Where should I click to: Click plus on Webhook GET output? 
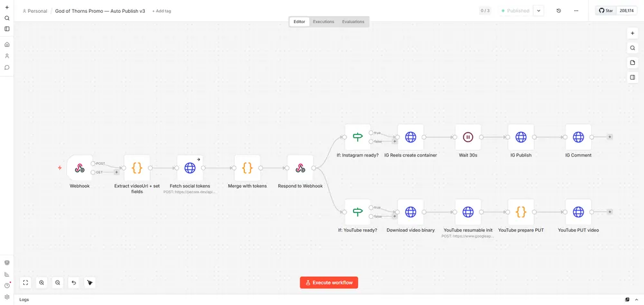click(x=116, y=172)
